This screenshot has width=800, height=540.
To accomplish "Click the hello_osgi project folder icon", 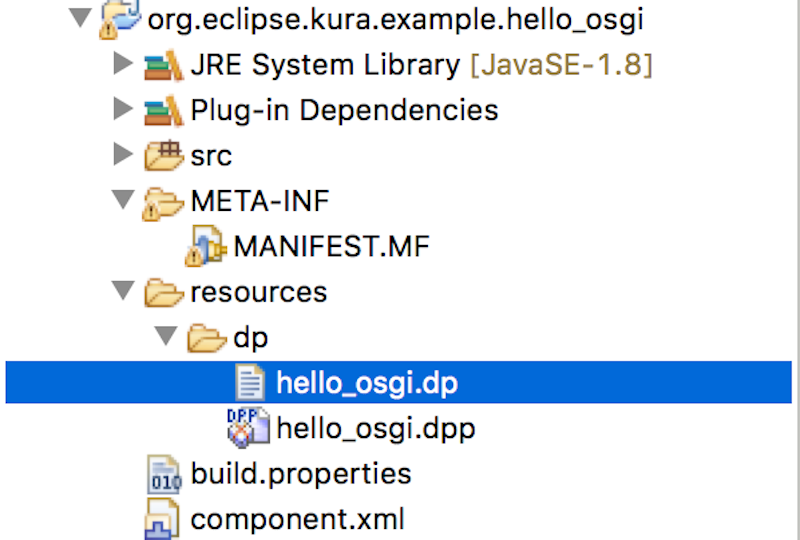I will 120,18.
